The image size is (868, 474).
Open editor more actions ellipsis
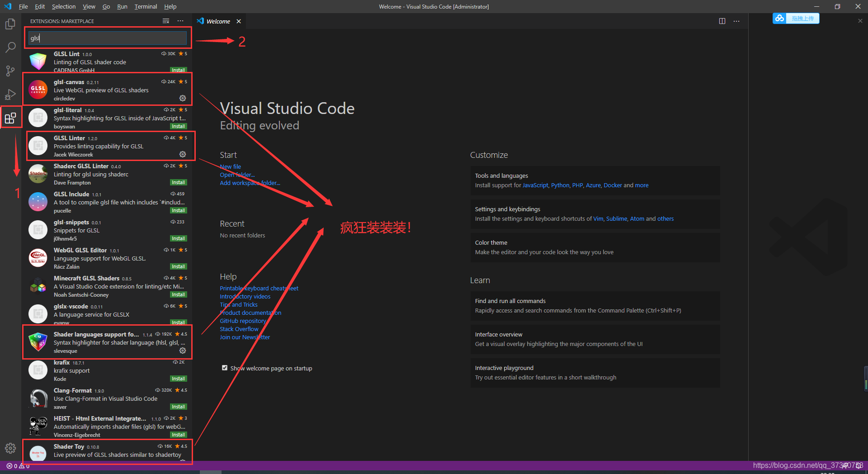[736, 21]
